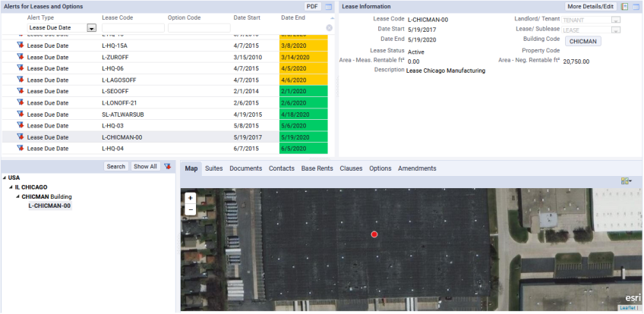Open the Amendments tab

click(417, 168)
